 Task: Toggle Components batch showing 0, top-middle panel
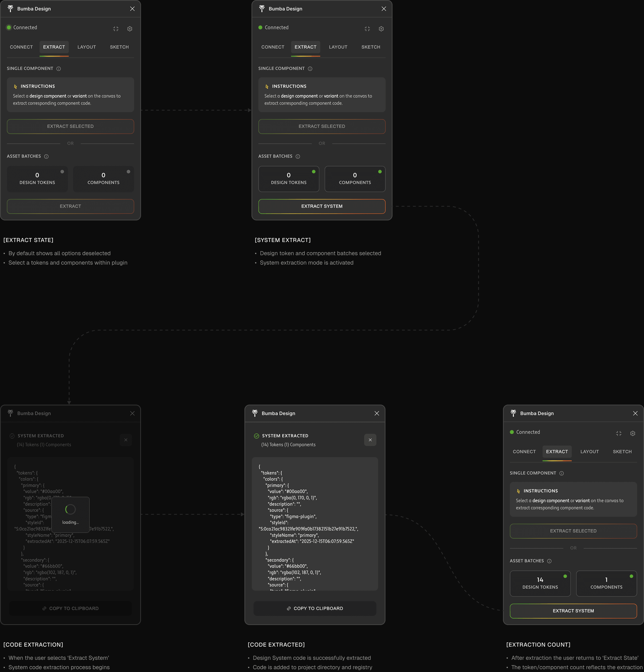pyautogui.click(x=355, y=179)
